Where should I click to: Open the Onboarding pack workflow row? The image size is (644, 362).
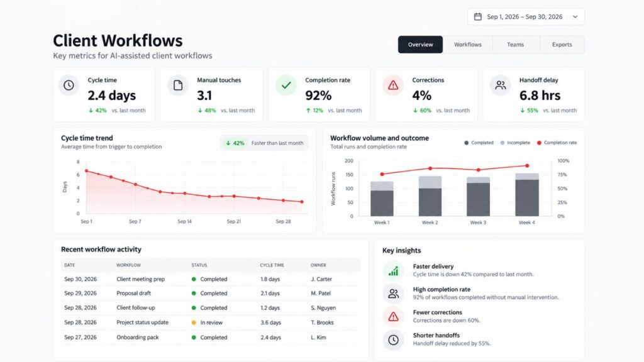pos(211,337)
